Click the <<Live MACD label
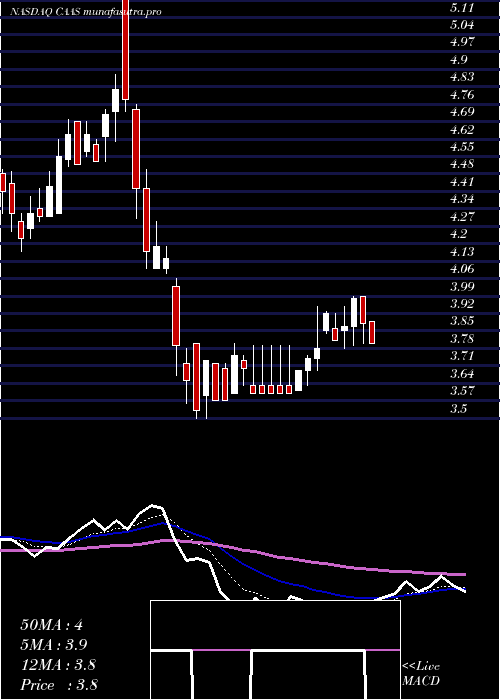This screenshot has width=500, height=700. 421,674
